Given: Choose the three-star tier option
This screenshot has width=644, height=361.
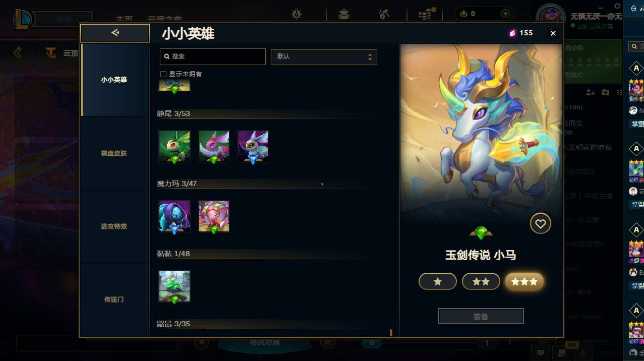Looking at the screenshot, I should (x=524, y=281).
